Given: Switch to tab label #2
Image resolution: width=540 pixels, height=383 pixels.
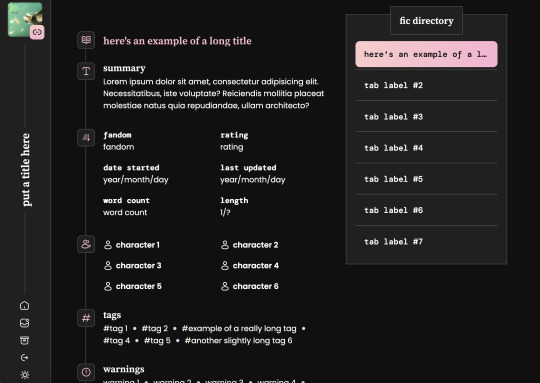Looking at the screenshot, I should [x=426, y=85].
